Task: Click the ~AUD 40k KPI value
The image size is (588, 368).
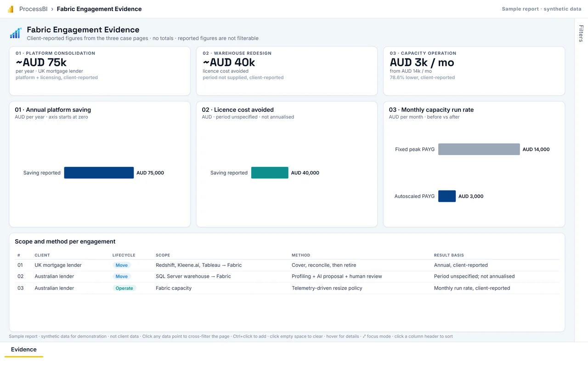Action: (x=229, y=63)
